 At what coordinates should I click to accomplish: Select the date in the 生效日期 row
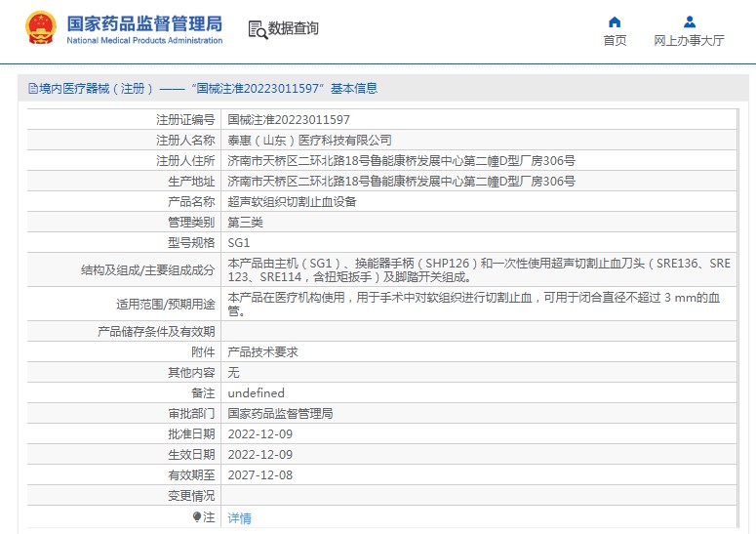pyautogui.click(x=259, y=455)
